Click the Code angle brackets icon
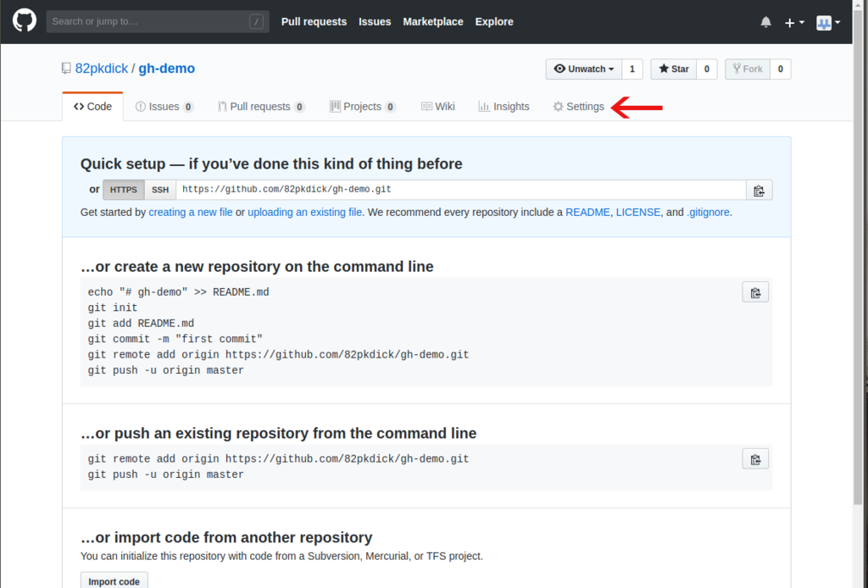The width and height of the screenshot is (868, 588). [79, 107]
